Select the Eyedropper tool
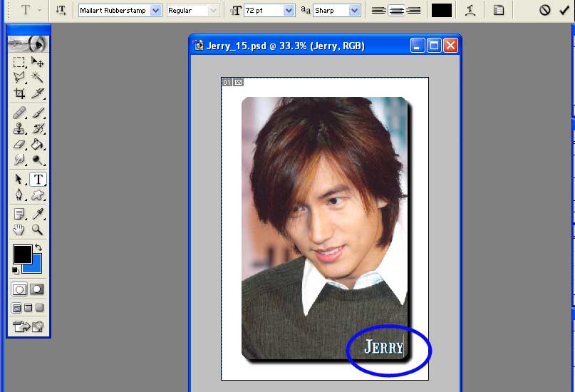575x392 pixels. [x=37, y=214]
